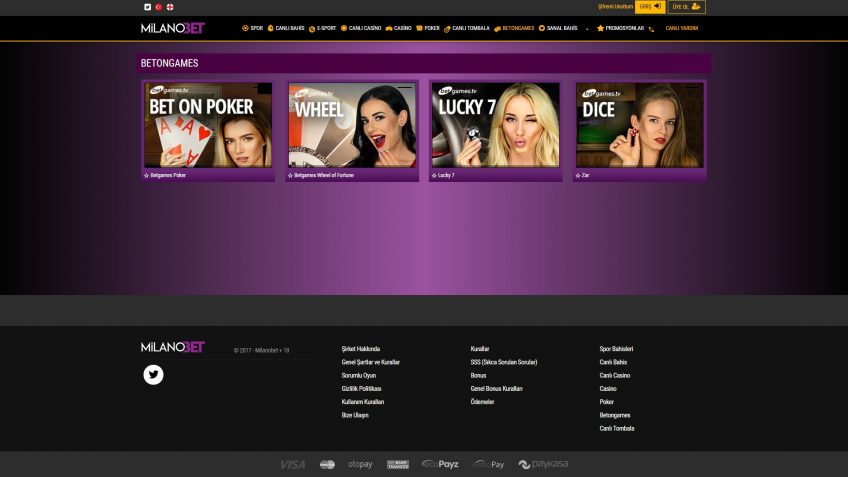Expand the small arrow after Sanal Bahis

coord(587,29)
